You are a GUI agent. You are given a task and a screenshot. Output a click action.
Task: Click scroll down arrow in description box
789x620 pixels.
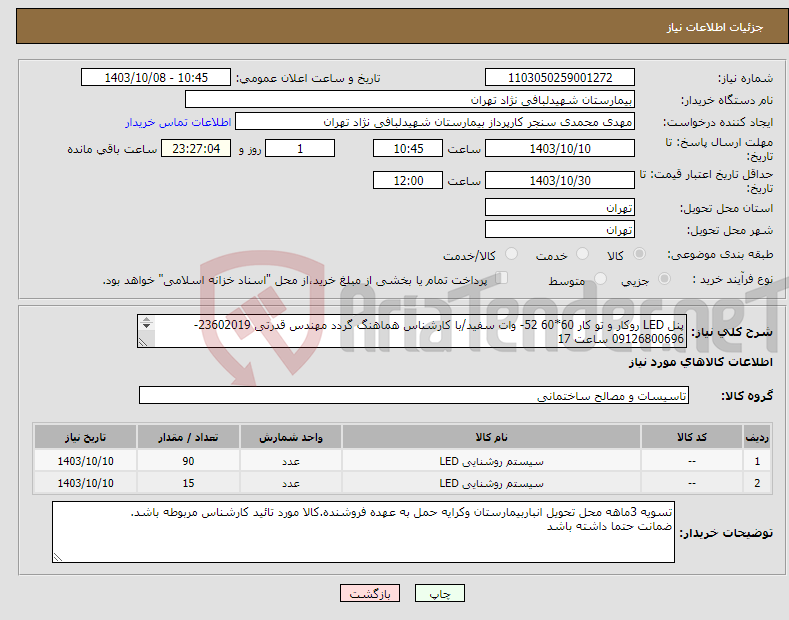coord(146,326)
